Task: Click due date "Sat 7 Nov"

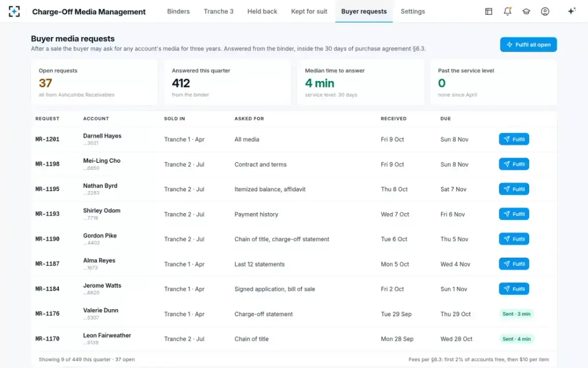Action: pos(453,189)
